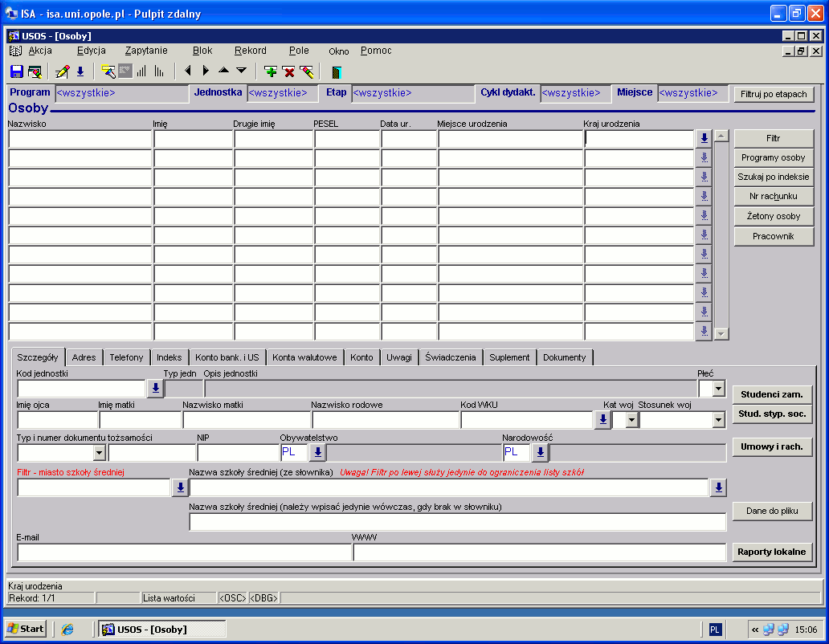Click the Programy osoby button
Image resolution: width=829 pixels, height=644 pixels.
(x=774, y=157)
